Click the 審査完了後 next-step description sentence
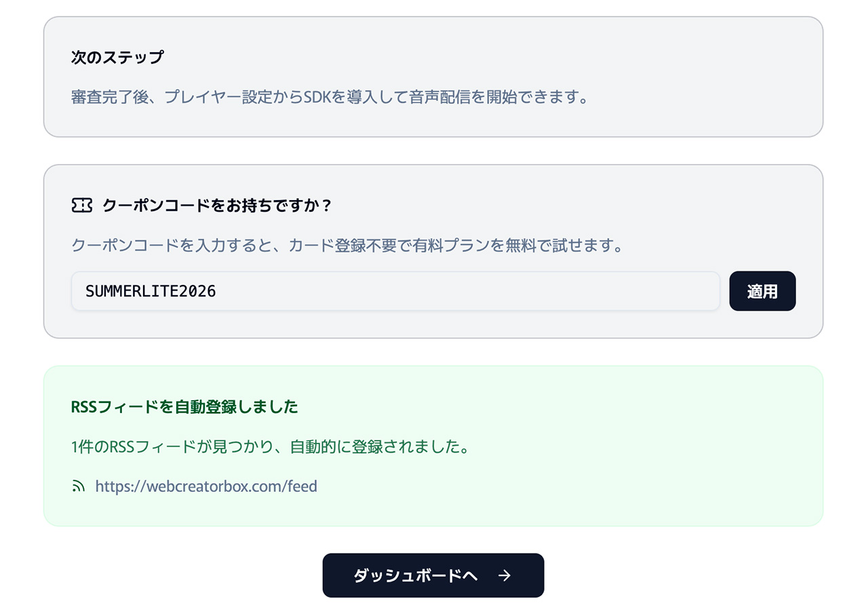Image resolution: width=868 pixels, height=612 pixels. click(329, 97)
